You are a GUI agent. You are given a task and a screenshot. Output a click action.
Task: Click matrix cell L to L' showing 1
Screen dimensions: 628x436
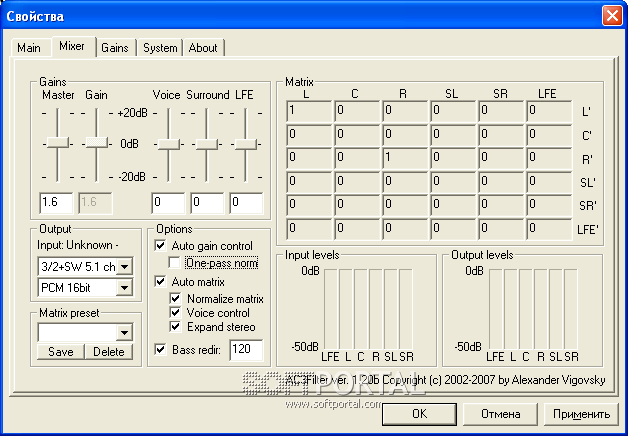point(309,111)
